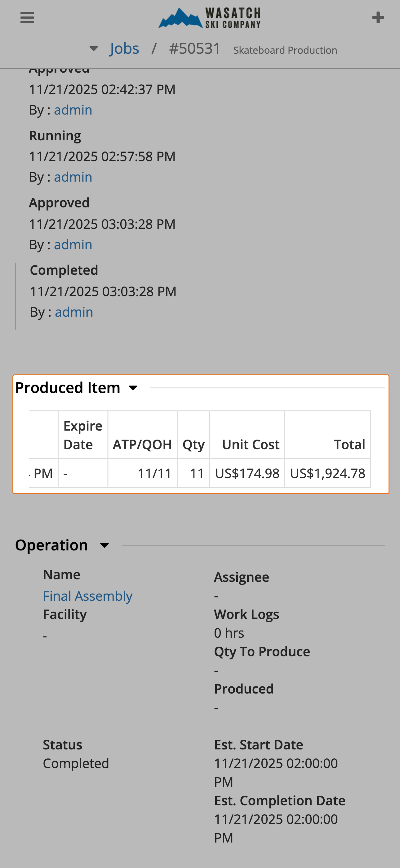The height and width of the screenshot is (868, 400).
Task: Open the hamburger navigation menu
Action: coord(27,17)
